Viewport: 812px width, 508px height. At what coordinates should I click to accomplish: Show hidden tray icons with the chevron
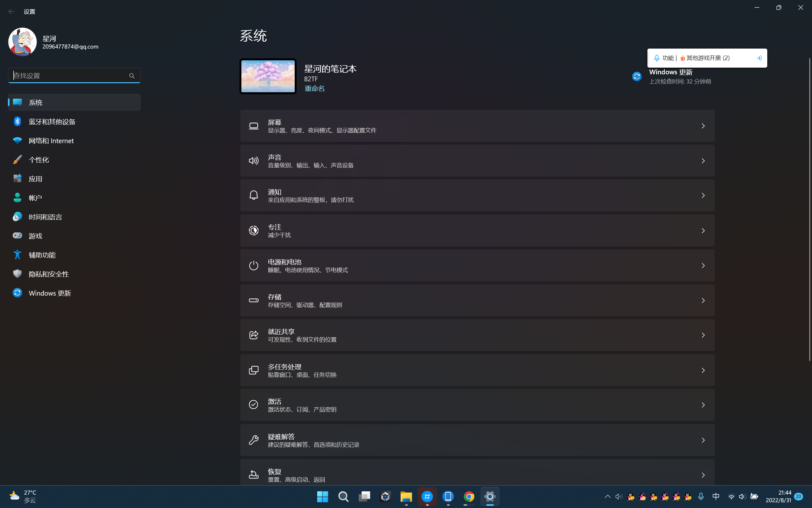pos(607,496)
